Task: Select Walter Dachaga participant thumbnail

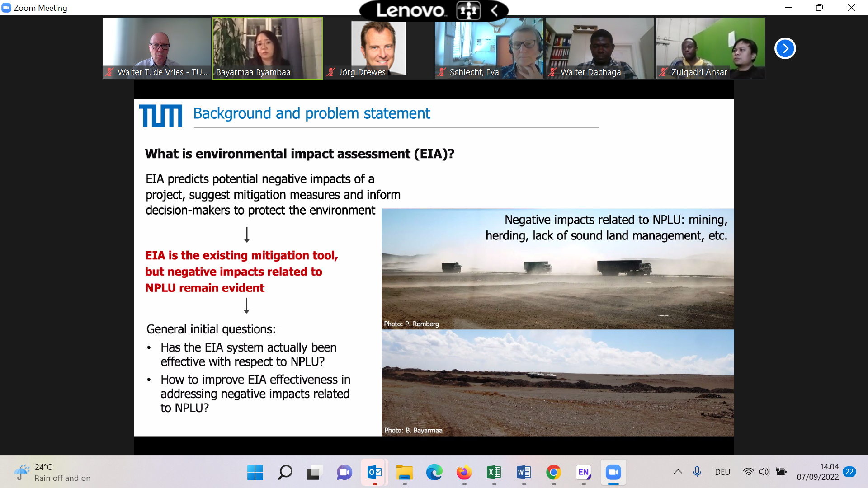Action: pos(600,48)
